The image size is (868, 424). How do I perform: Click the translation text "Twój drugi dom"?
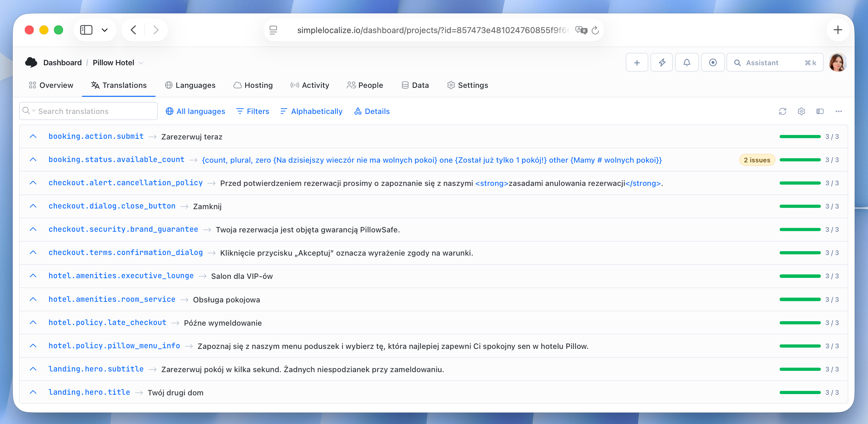176,392
